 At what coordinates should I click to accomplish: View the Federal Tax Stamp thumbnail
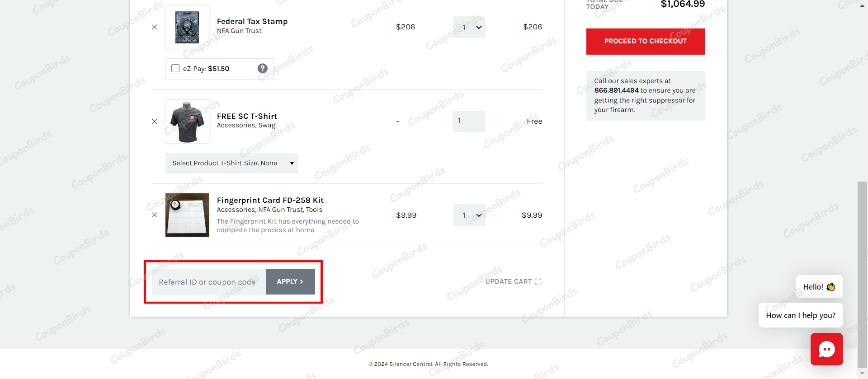click(x=187, y=27)
